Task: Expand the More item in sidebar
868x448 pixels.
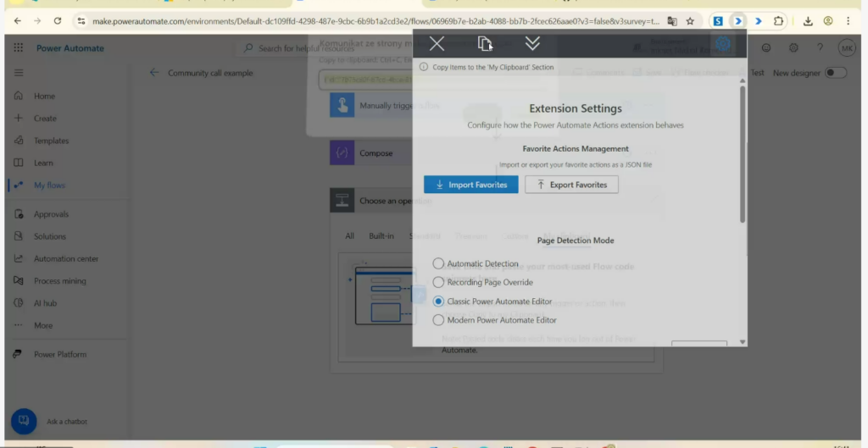Action: pyautogui.click(x=42, y=325)
